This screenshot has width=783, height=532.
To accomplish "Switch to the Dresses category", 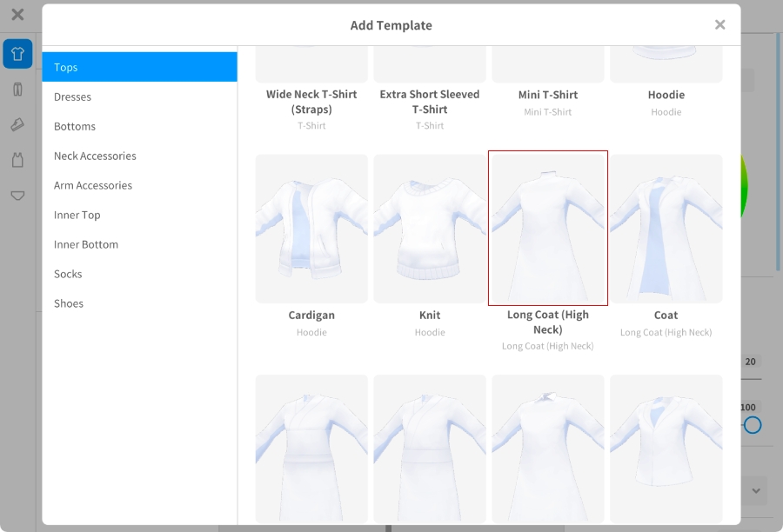I will point(139,96).
